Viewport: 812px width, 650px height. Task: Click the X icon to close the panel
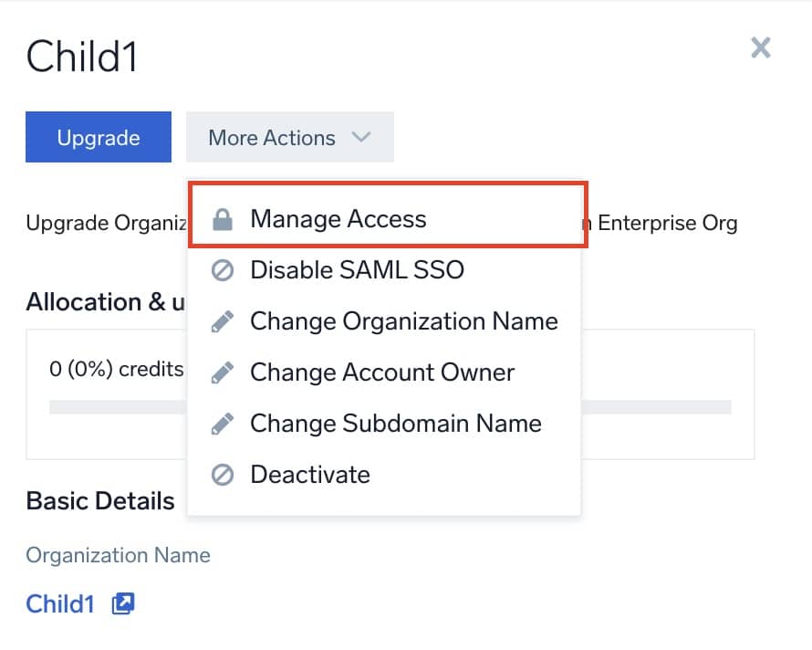pyautogui.click(x=761, y=47)
